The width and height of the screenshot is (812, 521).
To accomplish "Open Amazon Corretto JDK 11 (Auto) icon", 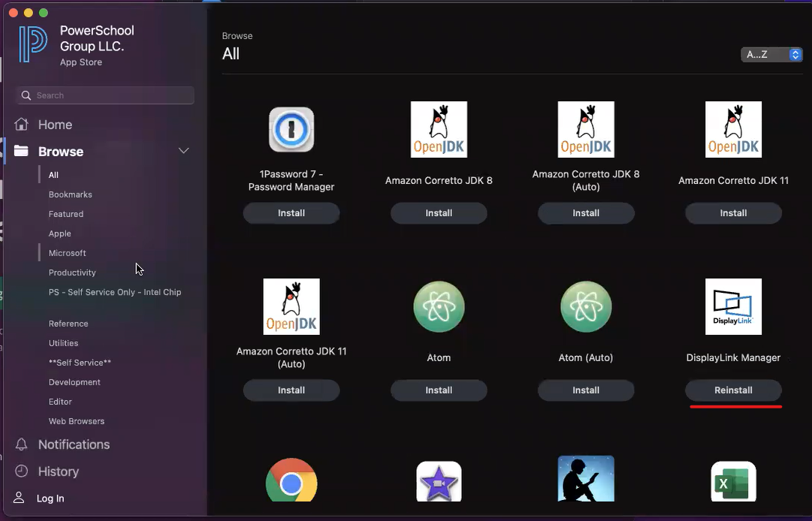I will coord(291,307).
